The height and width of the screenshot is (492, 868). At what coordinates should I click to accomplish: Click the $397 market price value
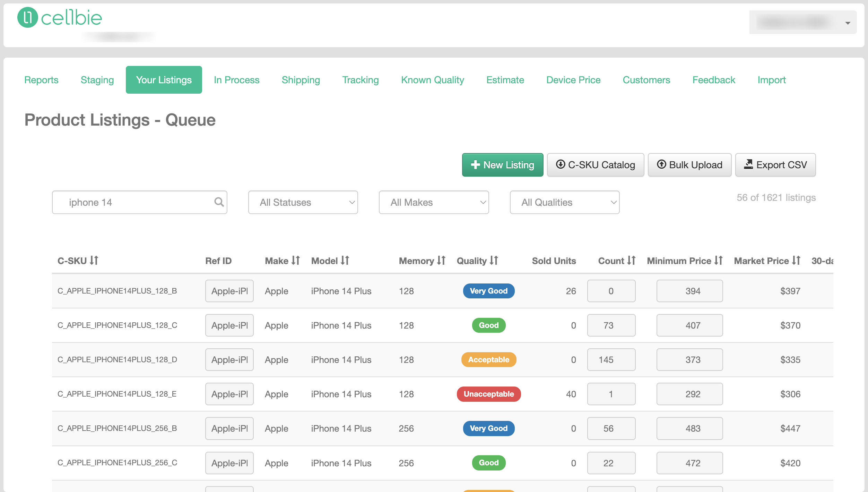(x=790, y=291)
